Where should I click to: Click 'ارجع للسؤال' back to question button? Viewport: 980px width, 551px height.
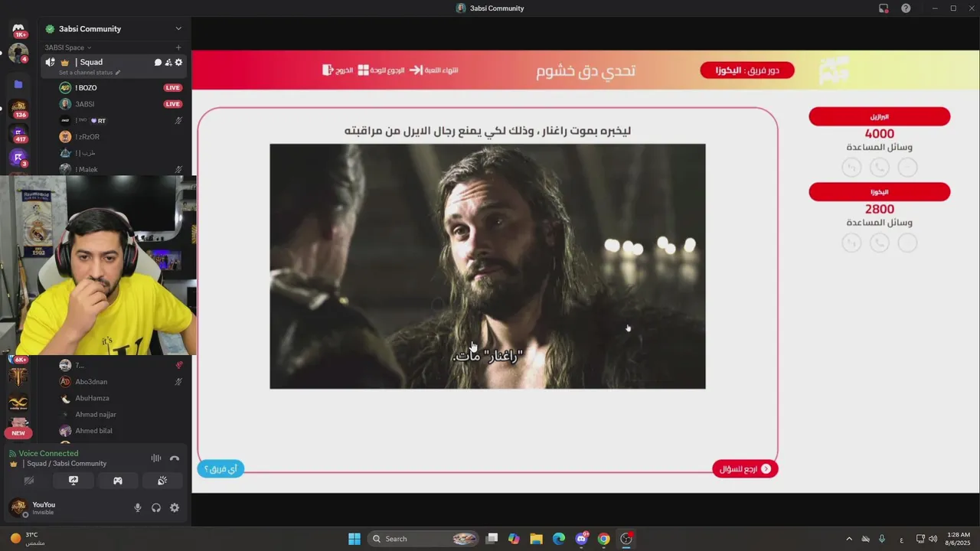(745, 469)
